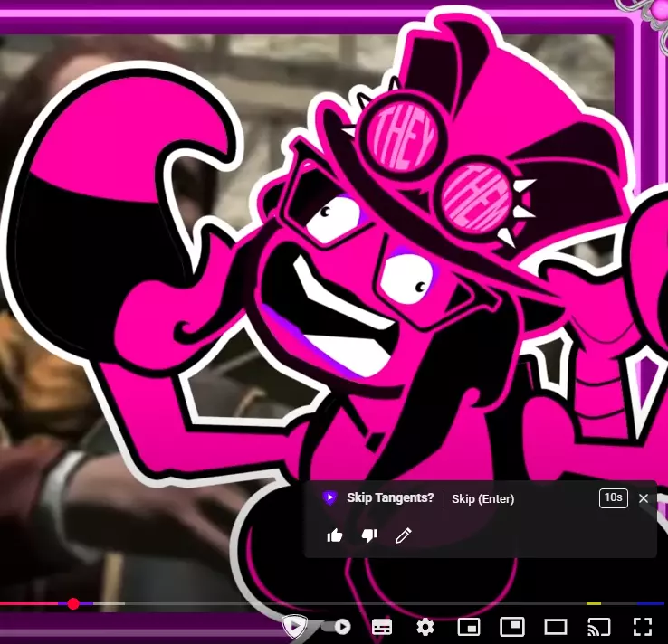
Task: Downvote the segment with thumbs down icon
Action: point(369,535)
